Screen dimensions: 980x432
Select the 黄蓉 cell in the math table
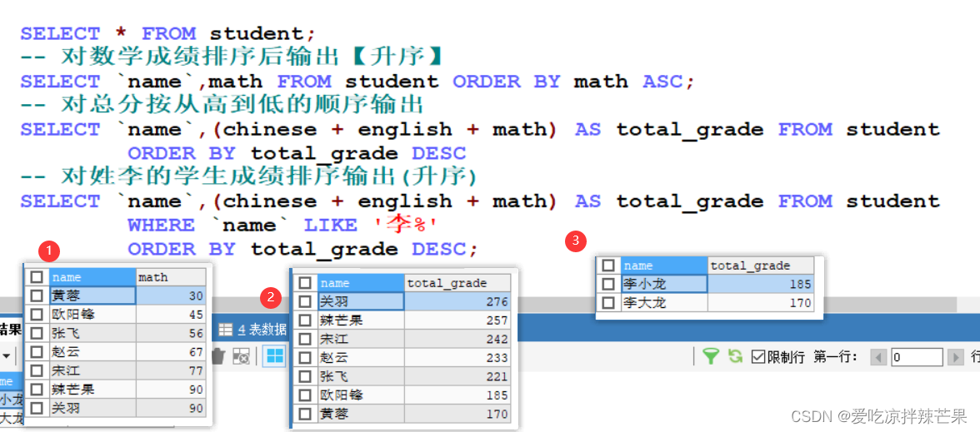(x=92, y=295)
